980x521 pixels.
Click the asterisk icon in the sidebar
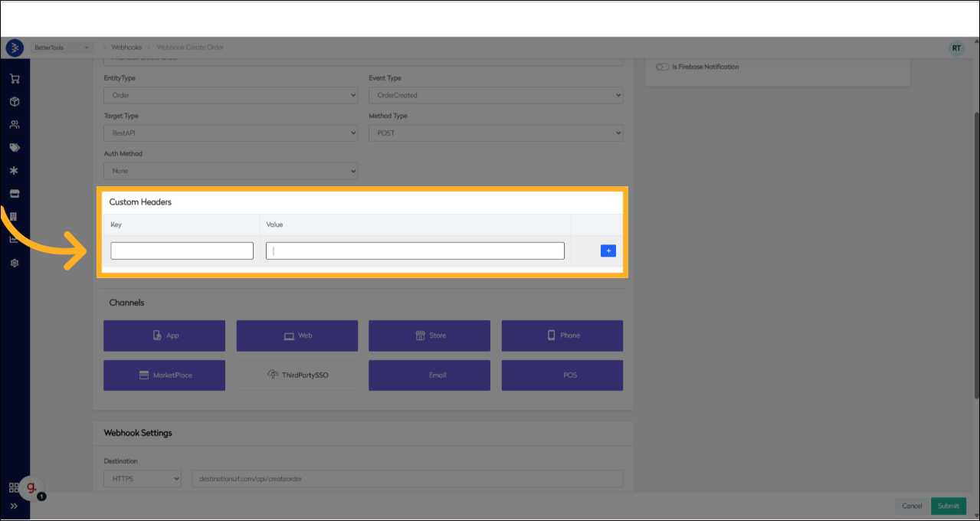click(x=14, y=170)
